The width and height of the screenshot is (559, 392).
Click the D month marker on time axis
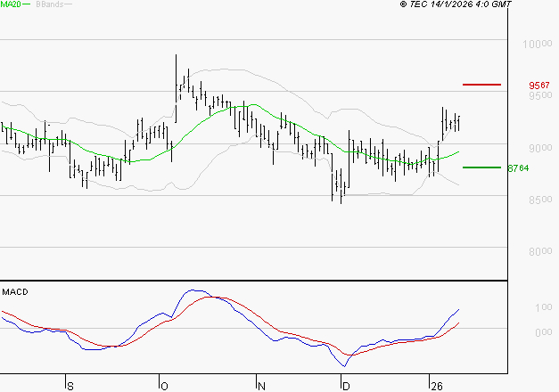point(346,386)
